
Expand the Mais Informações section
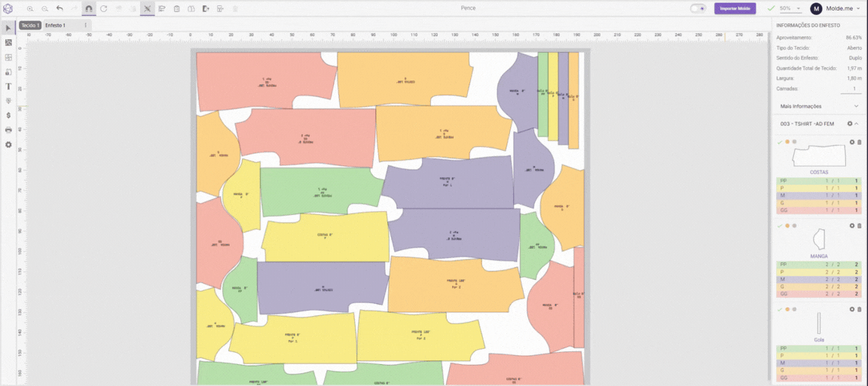(819, 106)
